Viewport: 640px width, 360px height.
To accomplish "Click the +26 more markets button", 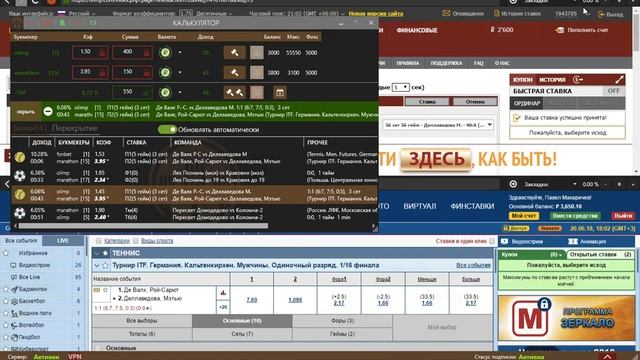I will pos(223,307).
